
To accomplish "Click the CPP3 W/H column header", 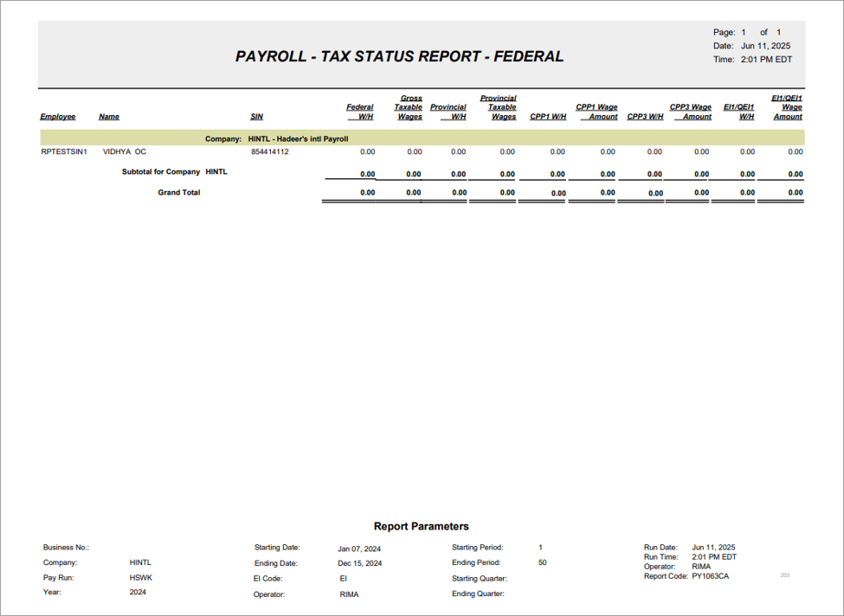I will pyautogui.click(x=645, y=117).
